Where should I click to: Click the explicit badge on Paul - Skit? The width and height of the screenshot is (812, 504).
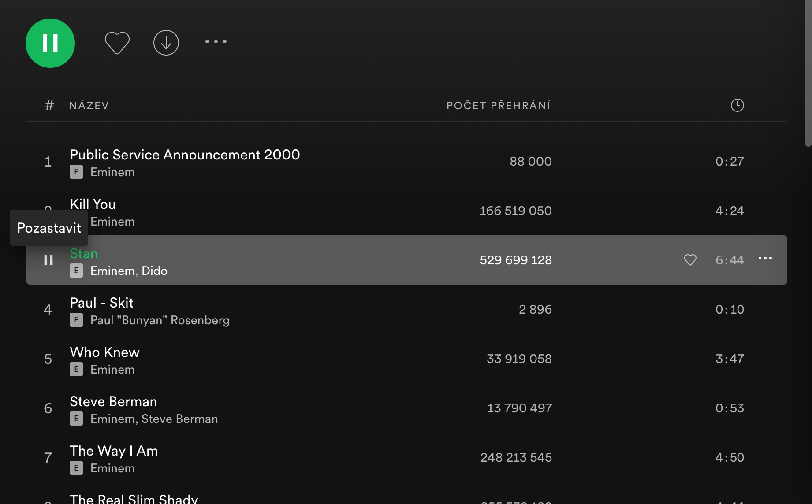76,320
